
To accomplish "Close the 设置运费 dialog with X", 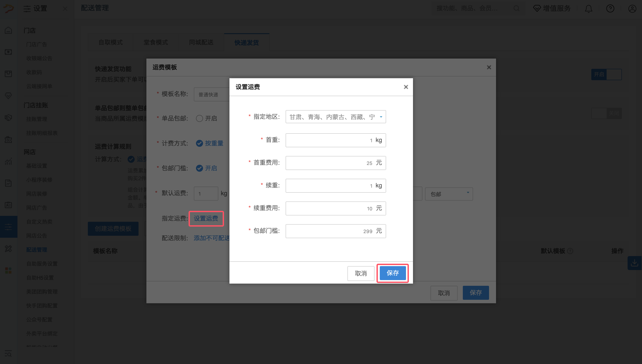I will point(406,87).
